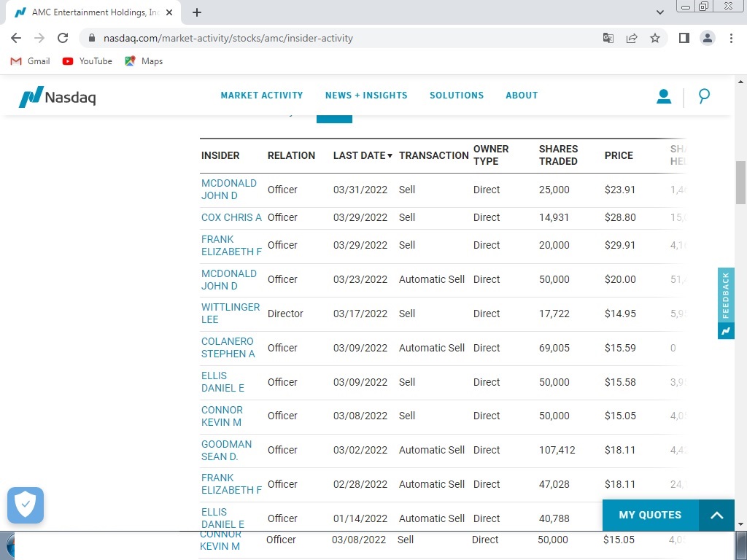
Task: Expand My Quotes with the up chevron
Action: (x=716, y=516)
